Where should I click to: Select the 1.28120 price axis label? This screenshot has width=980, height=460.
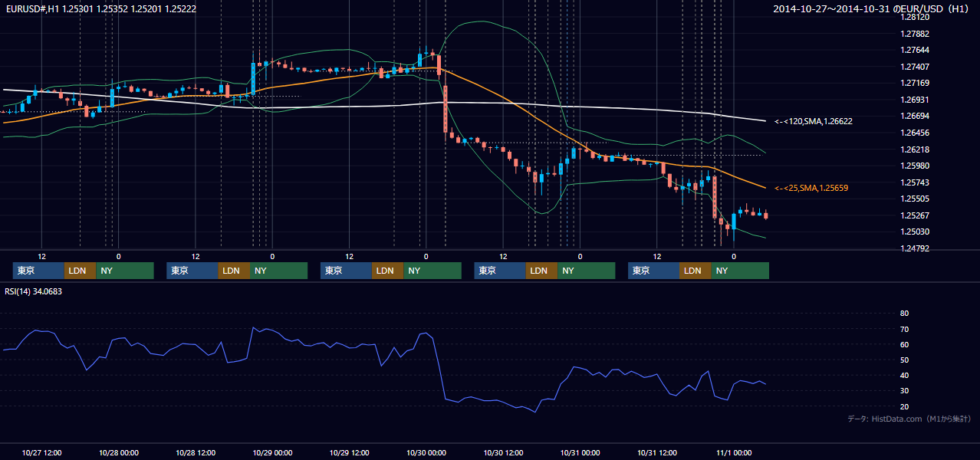(x=915, y=17)
